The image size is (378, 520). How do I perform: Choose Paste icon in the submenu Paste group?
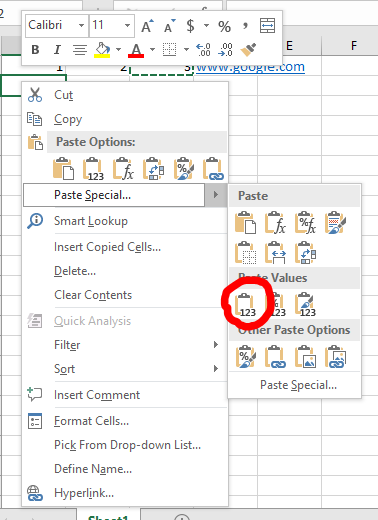[x=246, y=222]
